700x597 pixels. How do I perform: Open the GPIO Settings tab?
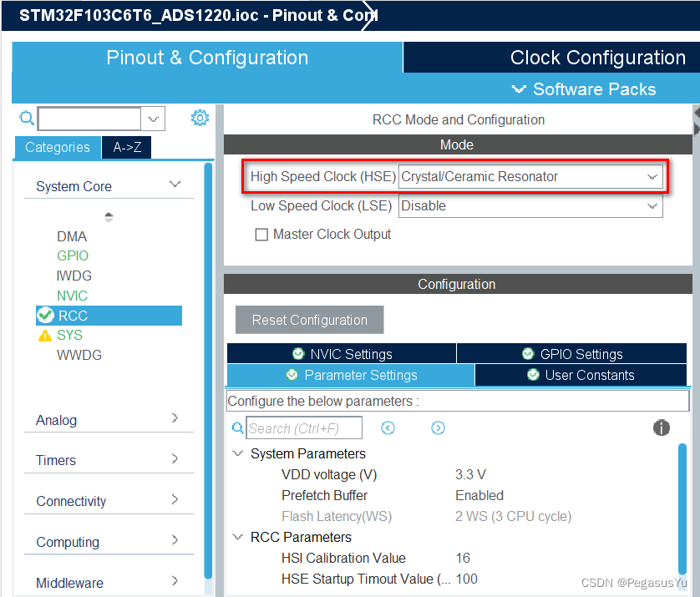point(572,353)
